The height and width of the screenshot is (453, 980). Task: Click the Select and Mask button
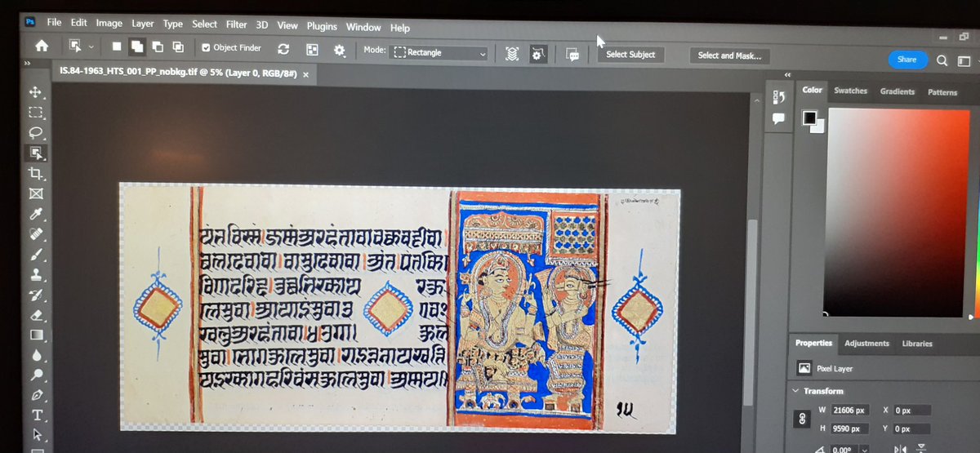tap(730, 56)
